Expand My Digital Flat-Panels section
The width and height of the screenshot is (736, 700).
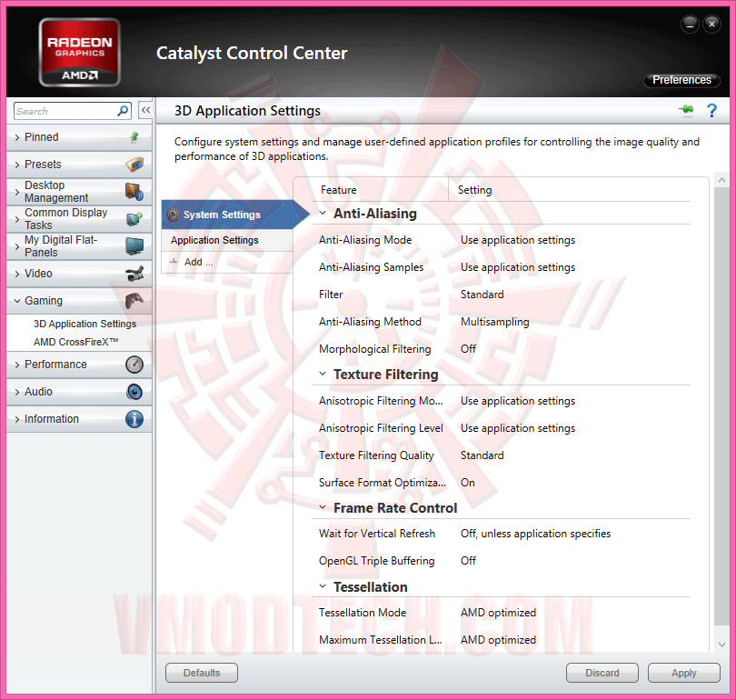point(17,246)
